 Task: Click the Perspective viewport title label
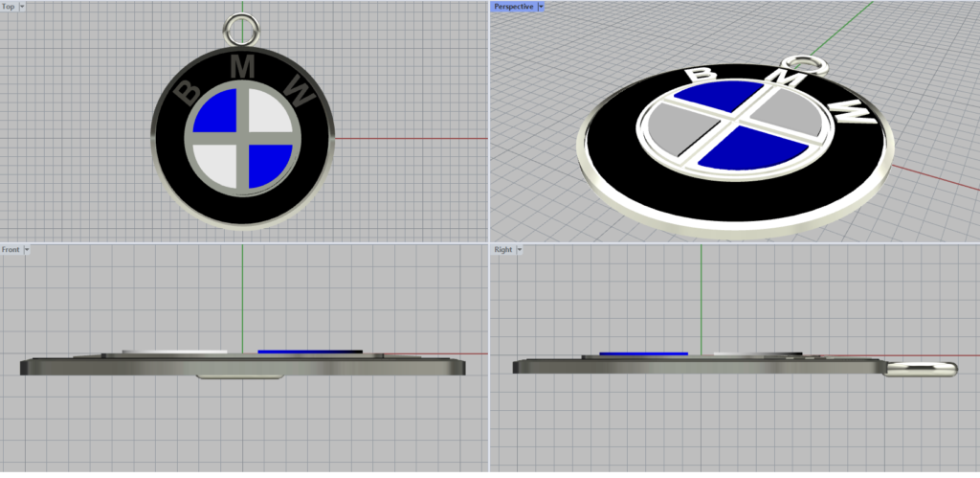click(514, 6)
